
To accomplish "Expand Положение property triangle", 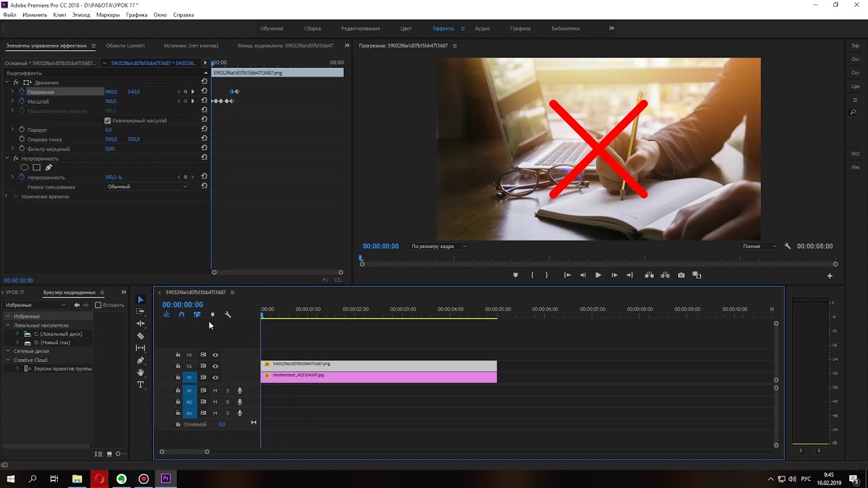I will tap(12, 91).
